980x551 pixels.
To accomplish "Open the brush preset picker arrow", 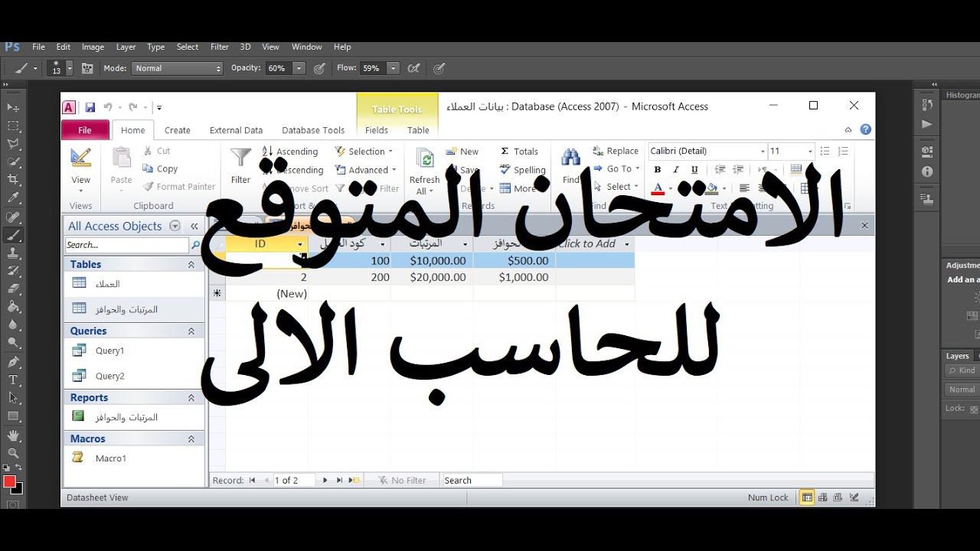I will pyautogui.click(x=70, y=68).
